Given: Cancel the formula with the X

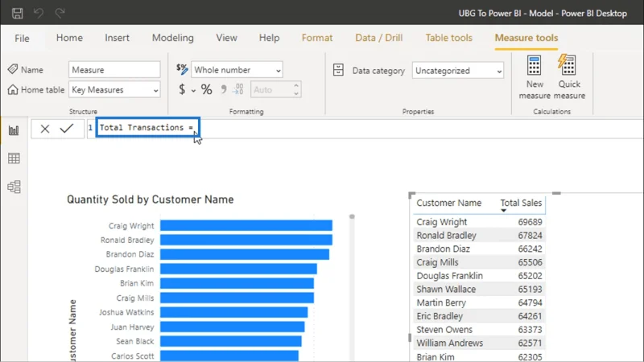Looking at the screenshot, I should 45,129.
